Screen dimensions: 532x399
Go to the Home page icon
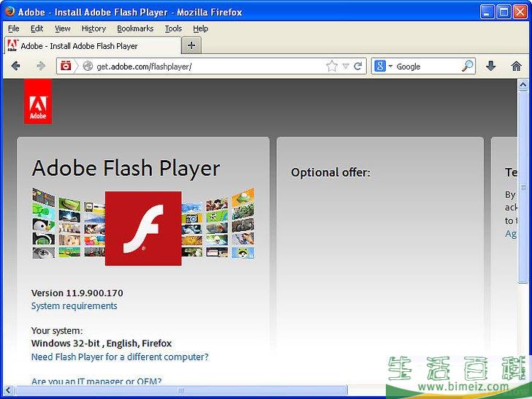click(x=516, y=66)
